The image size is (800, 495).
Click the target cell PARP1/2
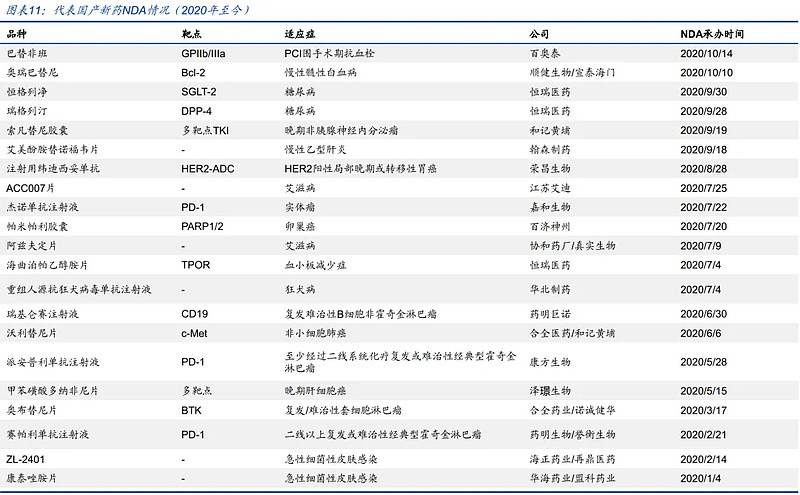[x=202, y=227]
